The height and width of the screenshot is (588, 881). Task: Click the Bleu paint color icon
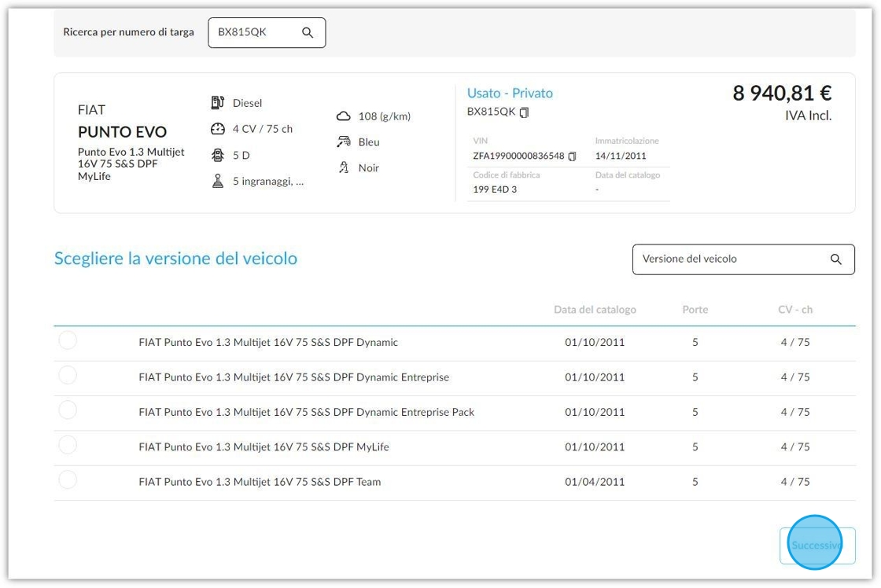343,141
